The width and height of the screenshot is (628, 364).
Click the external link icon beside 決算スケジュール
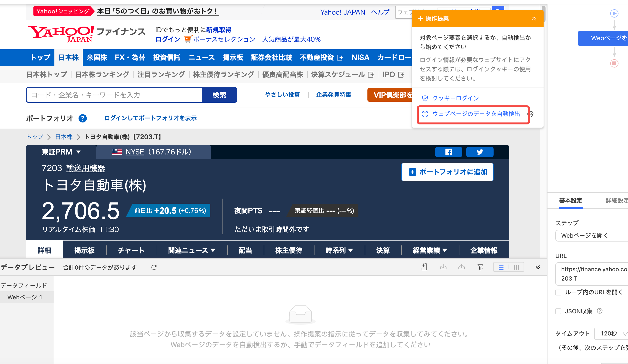coord(371,75)
